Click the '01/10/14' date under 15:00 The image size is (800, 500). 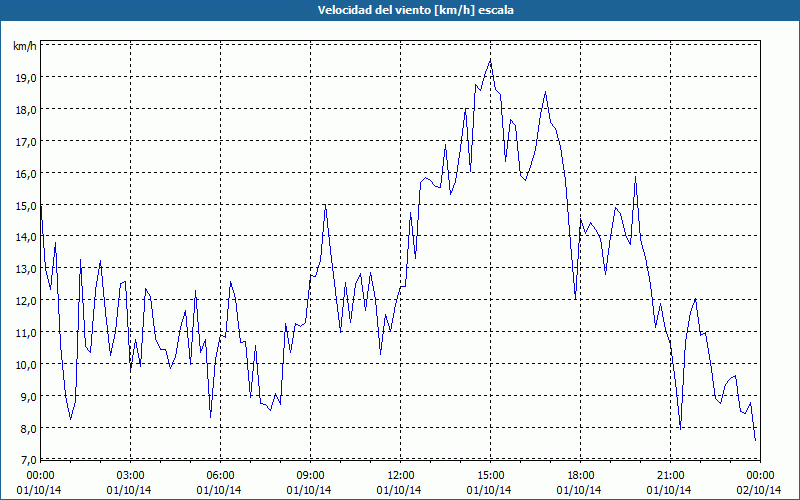pyautogui.click(x=489, y=490)
